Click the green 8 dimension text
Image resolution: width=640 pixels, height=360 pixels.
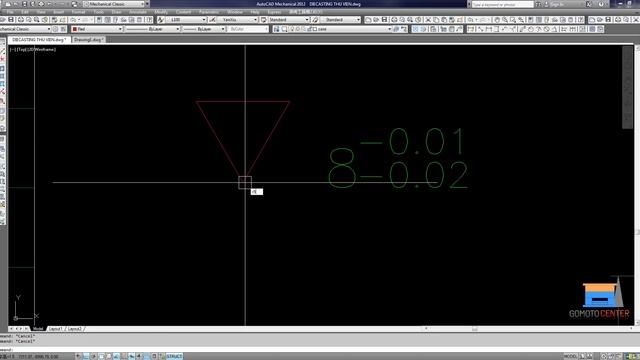(342, 168)
